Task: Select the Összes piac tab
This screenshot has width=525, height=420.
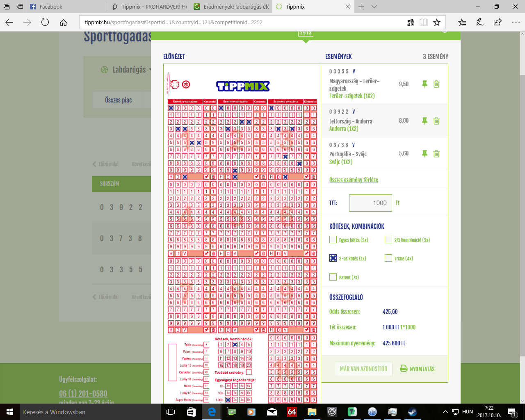Action: (118, 100)
